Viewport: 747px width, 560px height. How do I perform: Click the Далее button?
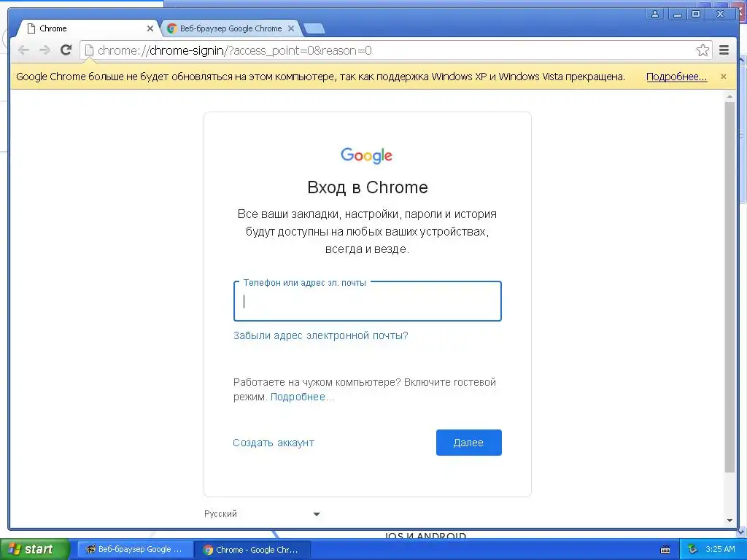click(x=469, y=443)
